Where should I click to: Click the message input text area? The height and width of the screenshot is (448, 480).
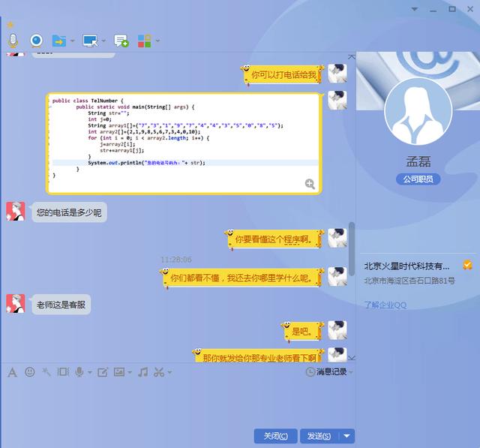(x=178, y=403)
